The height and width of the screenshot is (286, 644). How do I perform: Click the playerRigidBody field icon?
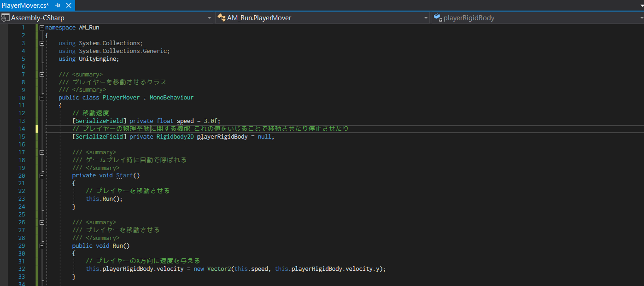pyautogui.click(x=438, y=18)
